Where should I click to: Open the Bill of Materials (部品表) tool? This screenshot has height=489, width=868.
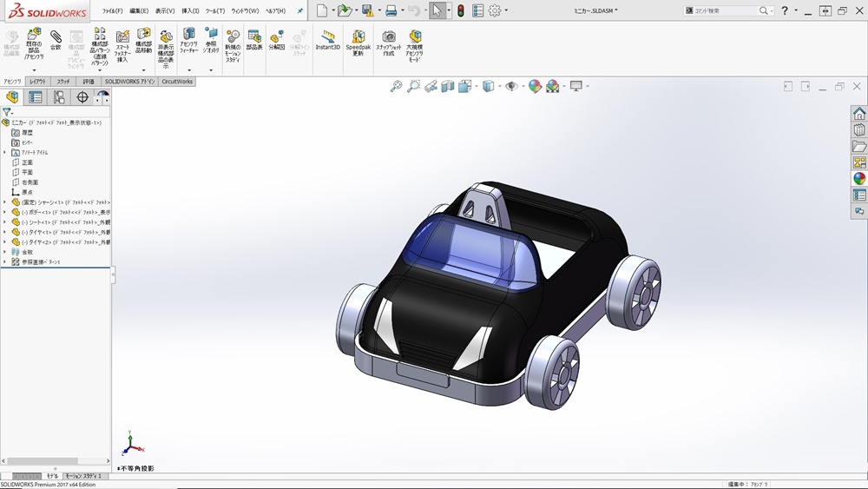pos(254,40)
